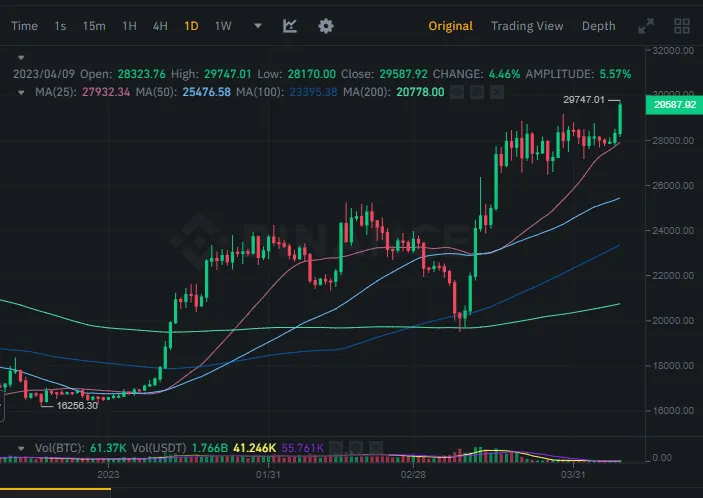
Task: Click the 02/28 date axis label
Action: point(413,474)
